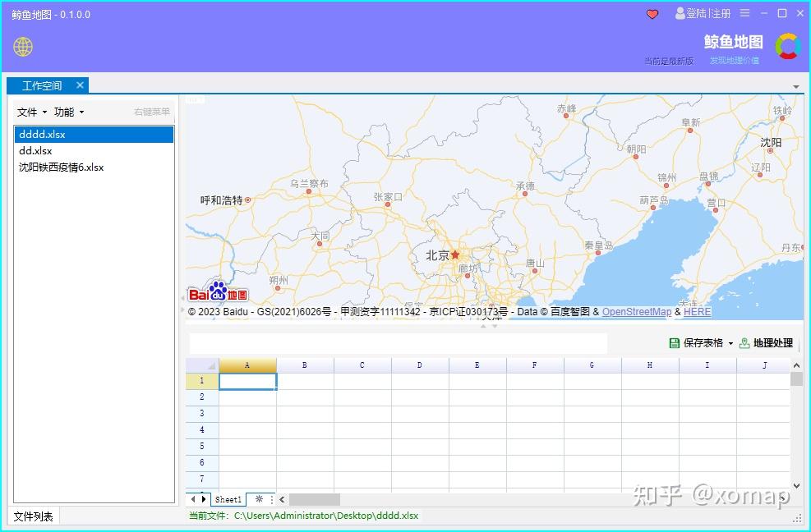Select dd.xlsx in file list
This screenshot has height=532, width=811.
94,151
